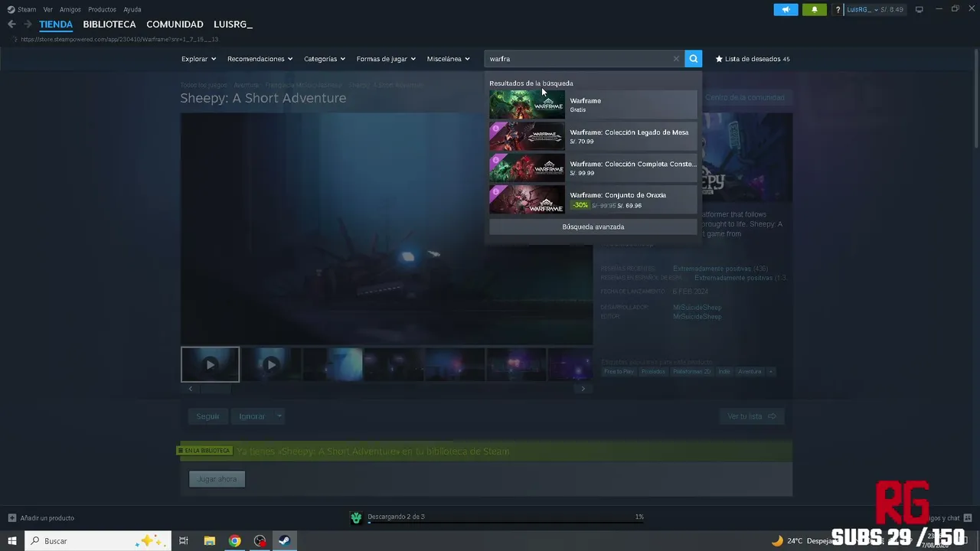Go back with the left arrow
Image resolution: width=980 pixels, height=551 pixels.
pos(11,24)
